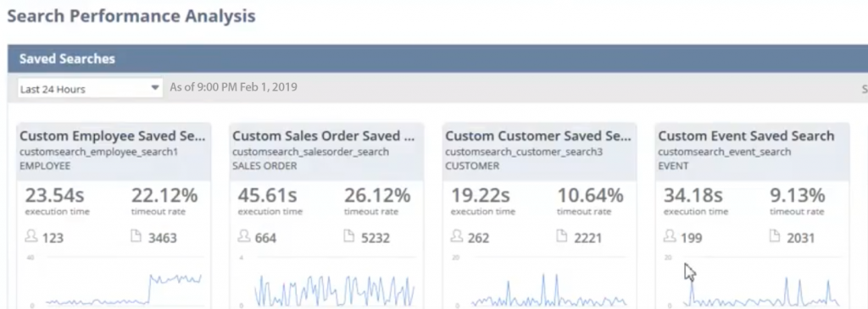Open the Custom Employee Saved Search title
Image resolution: width=868 pixels, height=309 pixels.
click(113, 136)
